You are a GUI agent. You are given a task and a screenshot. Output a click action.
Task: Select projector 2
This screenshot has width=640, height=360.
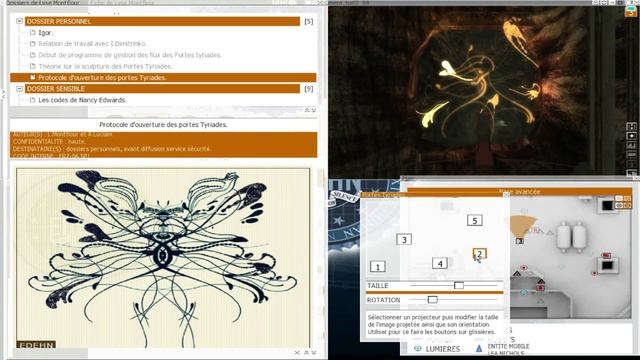(480, 254)
